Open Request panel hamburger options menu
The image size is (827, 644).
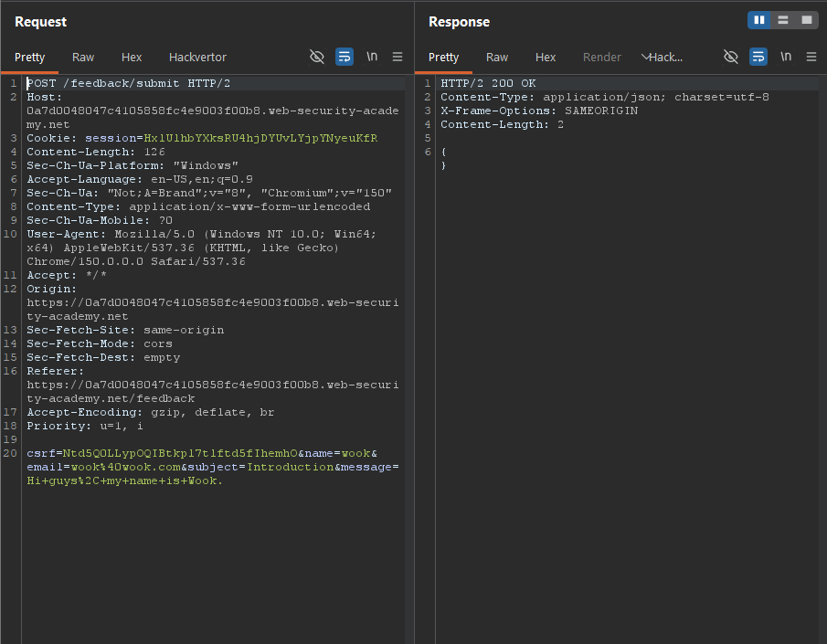click(x=398, y=57)
